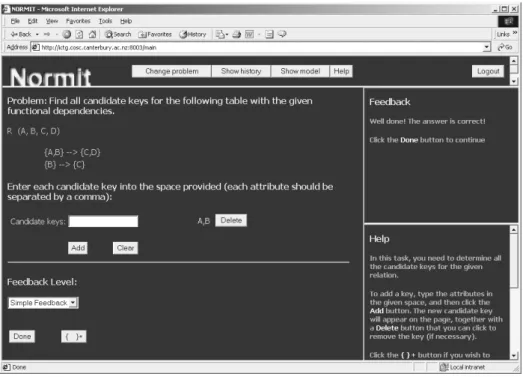Click the Change problem button
Viewport: 523px width, 377px height.
click(x=171, y=71)
